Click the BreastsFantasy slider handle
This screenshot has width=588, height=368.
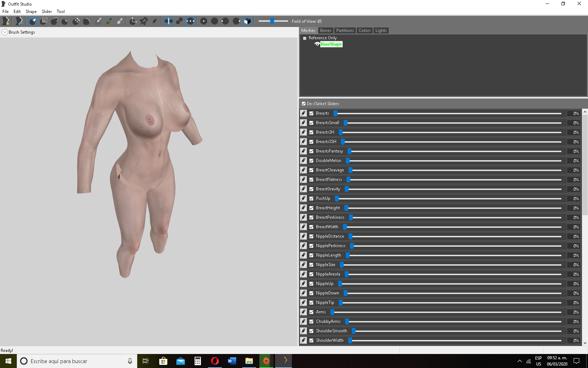click(x=349, y=151)
